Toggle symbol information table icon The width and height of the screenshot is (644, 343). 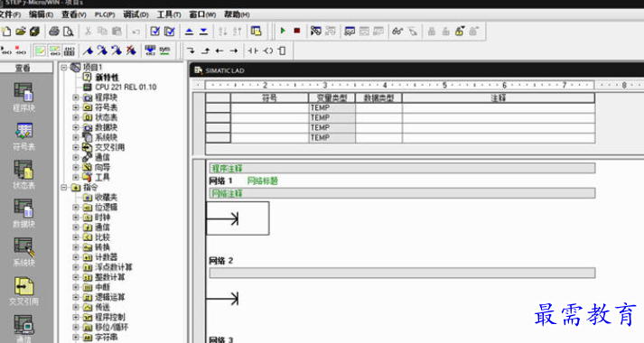click(70, 51)
